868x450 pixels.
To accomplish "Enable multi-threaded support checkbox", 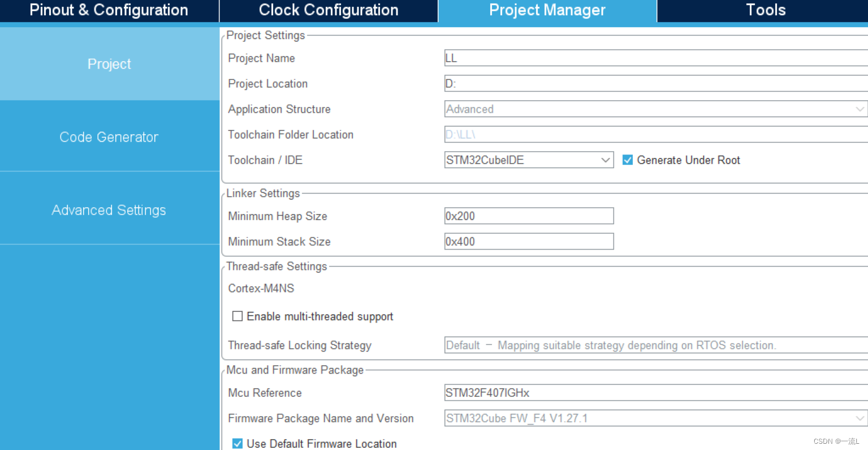I will (237, 316).
